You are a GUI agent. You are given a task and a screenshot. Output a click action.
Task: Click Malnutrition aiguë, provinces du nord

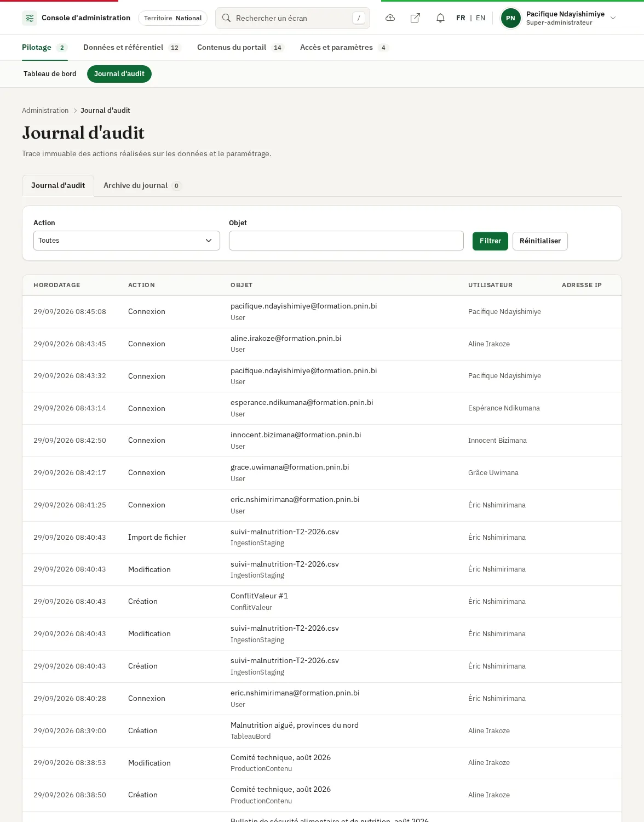[x=295, y=726]
